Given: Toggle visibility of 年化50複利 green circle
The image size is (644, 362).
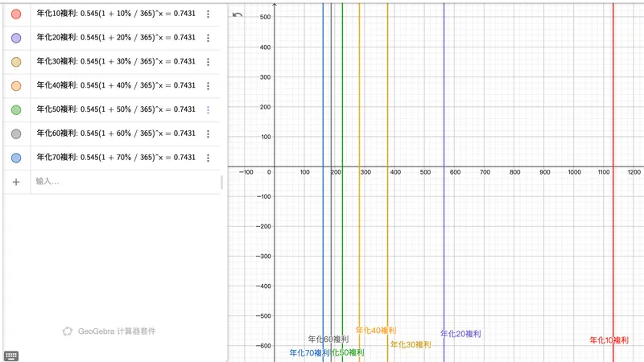Looking at the screenshot, I should tap(16, 109).
